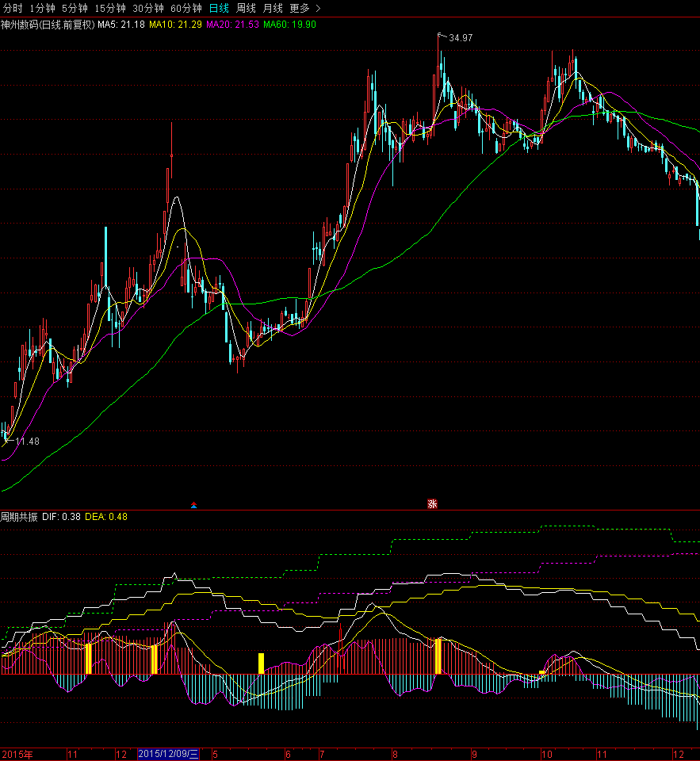
Task: Click month 5 on the time axis
Action: pos(215,755)
